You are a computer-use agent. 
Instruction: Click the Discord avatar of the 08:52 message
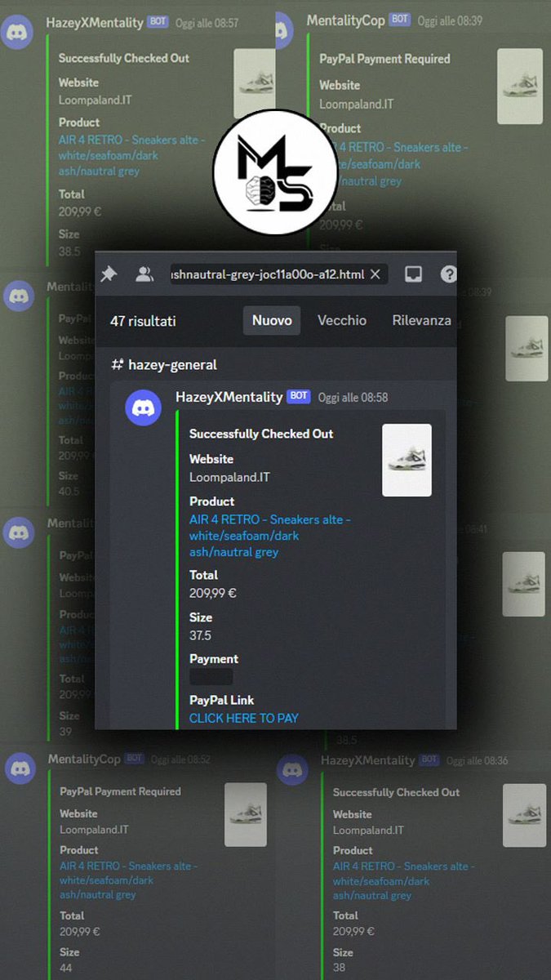pos(20,768)
